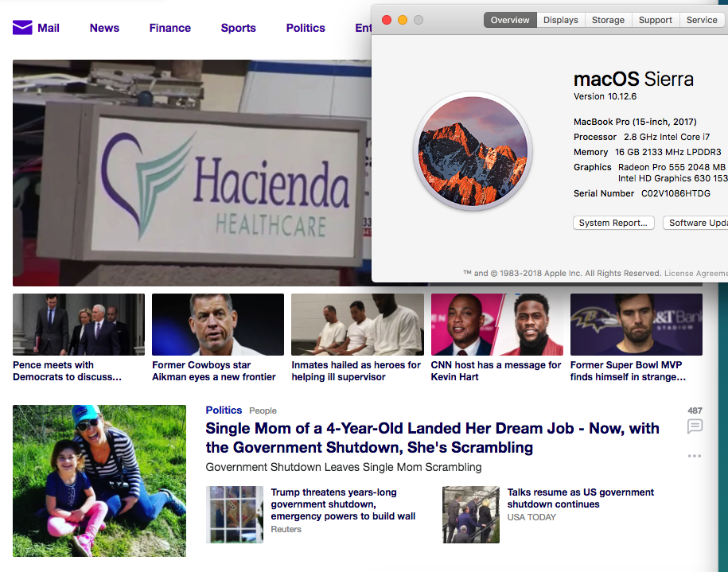Click the 'macOS Sierra' title text
The height and width of the screenshot is (572, 728).
633,79
